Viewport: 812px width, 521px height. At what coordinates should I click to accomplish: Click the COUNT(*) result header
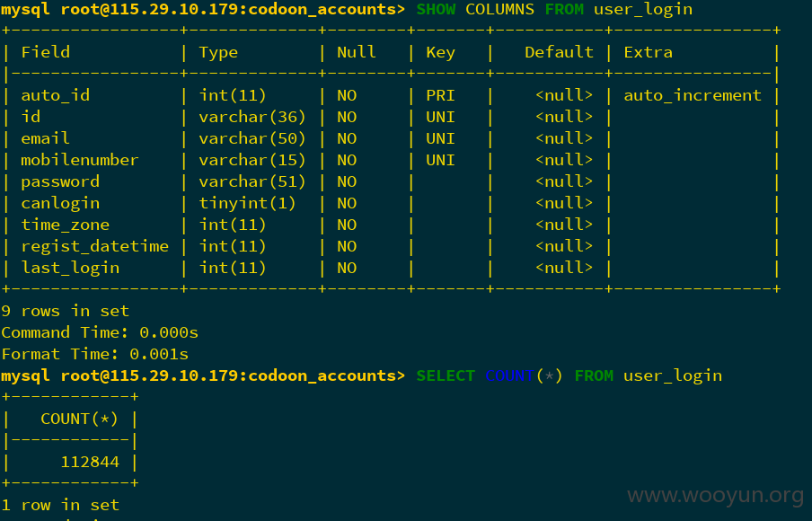[x=79, y=419]
